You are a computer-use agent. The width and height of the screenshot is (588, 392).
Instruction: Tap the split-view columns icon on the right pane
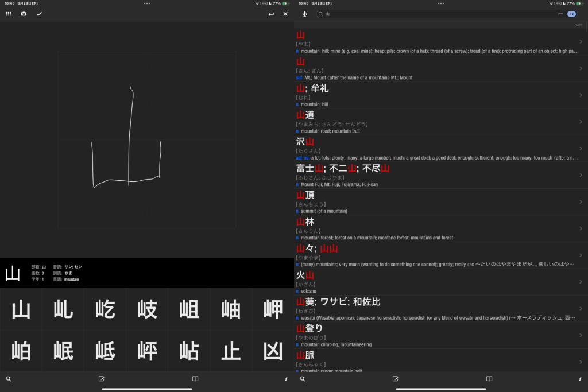pos(489,379)
